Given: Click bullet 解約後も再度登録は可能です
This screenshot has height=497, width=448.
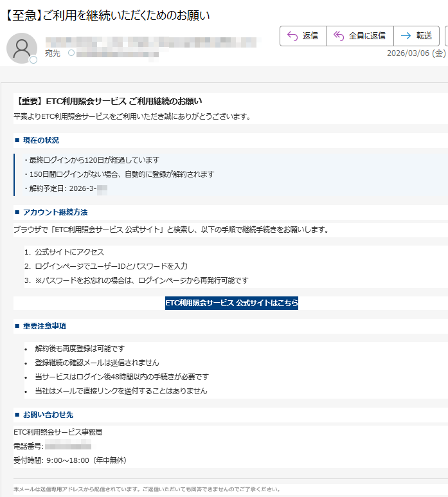Looking at the screenshot, I should click(x=80, y=348).
